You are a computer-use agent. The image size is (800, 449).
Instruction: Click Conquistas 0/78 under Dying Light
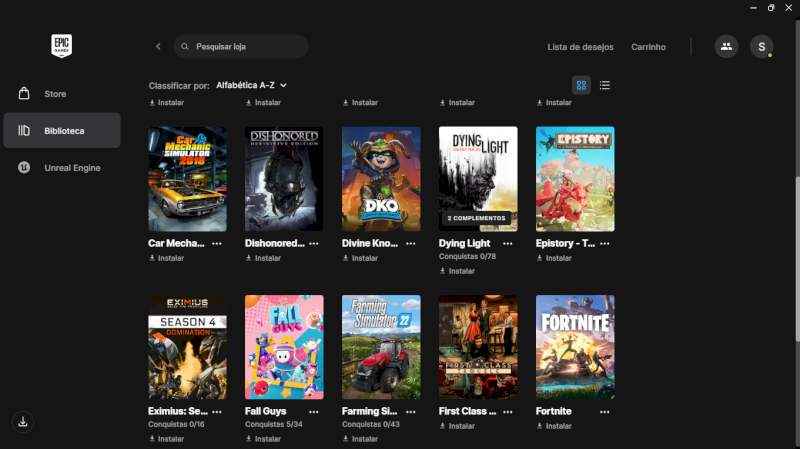467,257
